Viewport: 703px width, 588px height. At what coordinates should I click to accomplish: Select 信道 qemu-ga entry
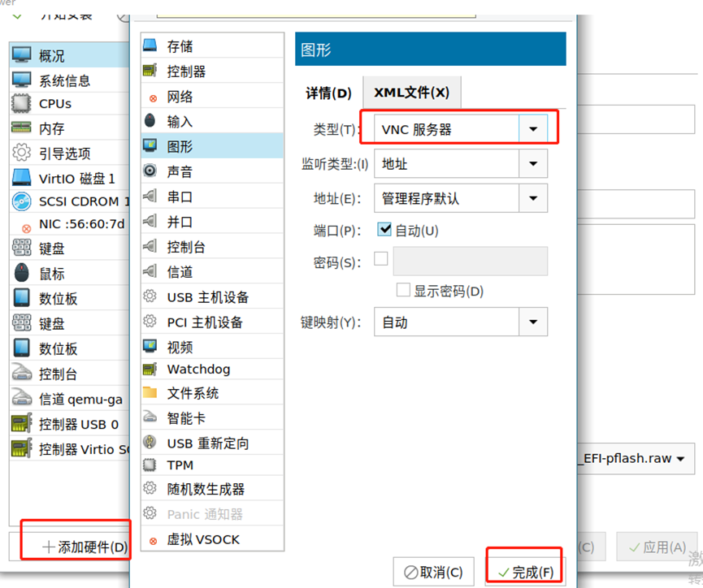(x=70, y=399)
